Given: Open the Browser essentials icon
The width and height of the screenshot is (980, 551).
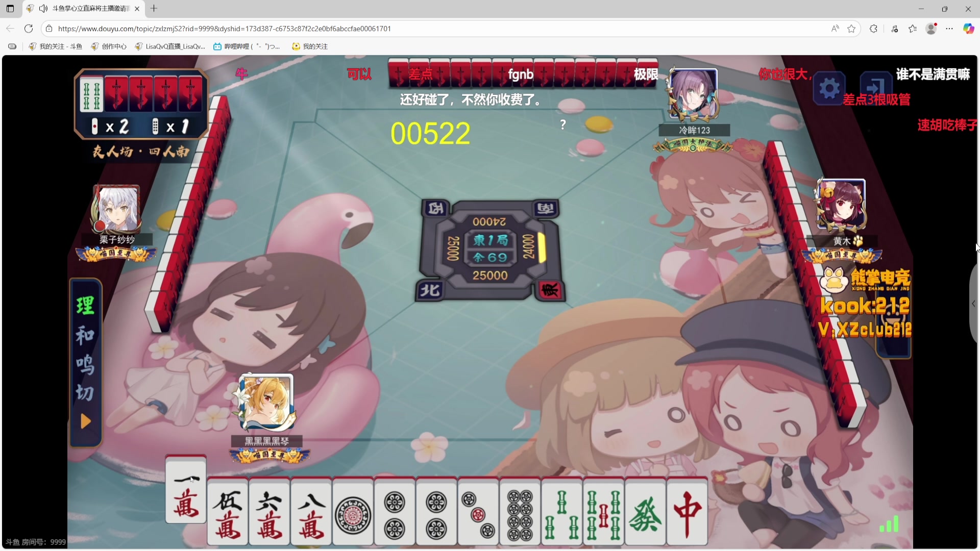Looking at the screenshot, I should tap(894, 29).
